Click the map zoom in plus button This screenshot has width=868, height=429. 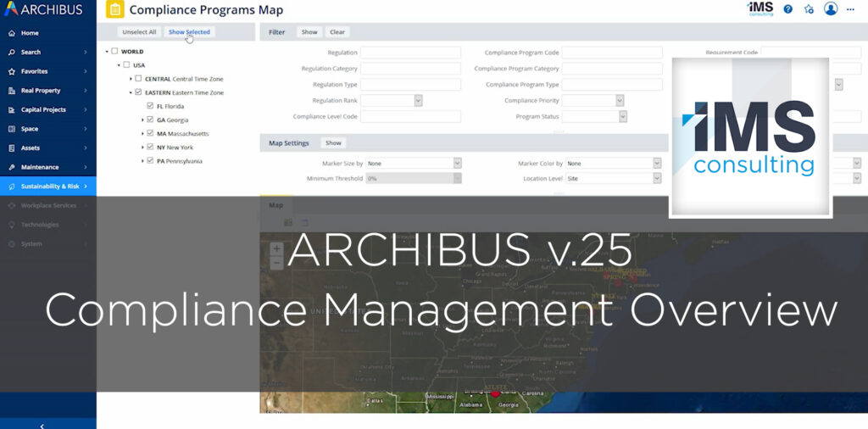[x=276, y=249]
